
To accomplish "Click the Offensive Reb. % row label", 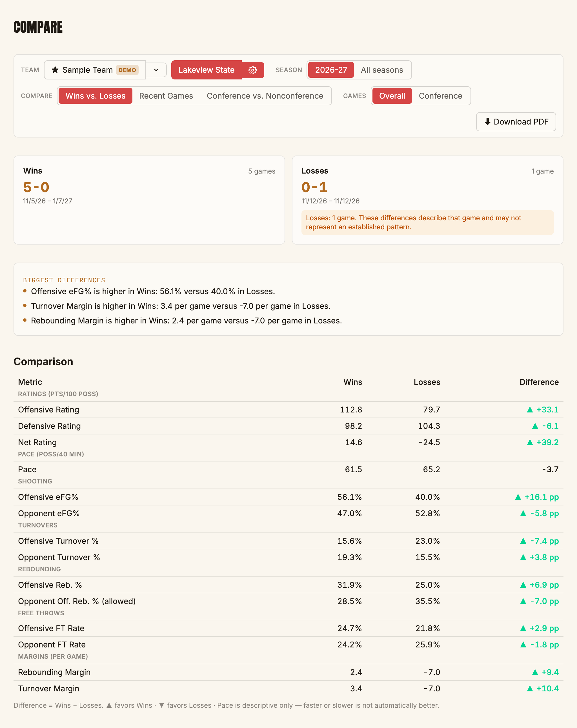I will click(50, 585).
